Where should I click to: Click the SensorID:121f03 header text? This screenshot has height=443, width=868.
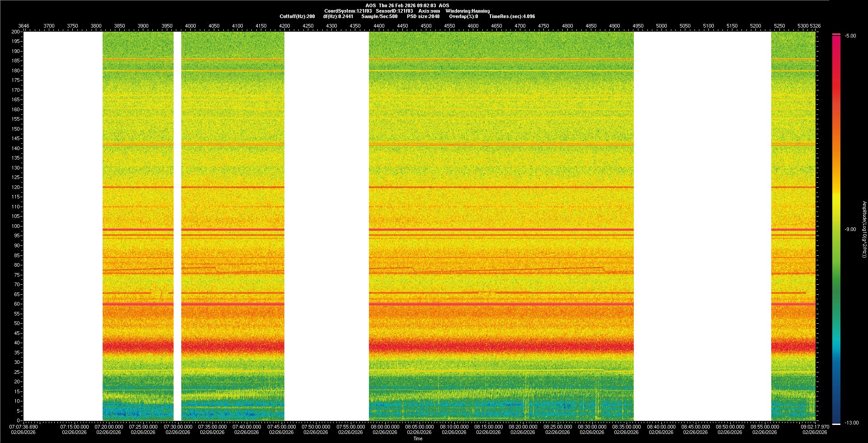[394, 11]
